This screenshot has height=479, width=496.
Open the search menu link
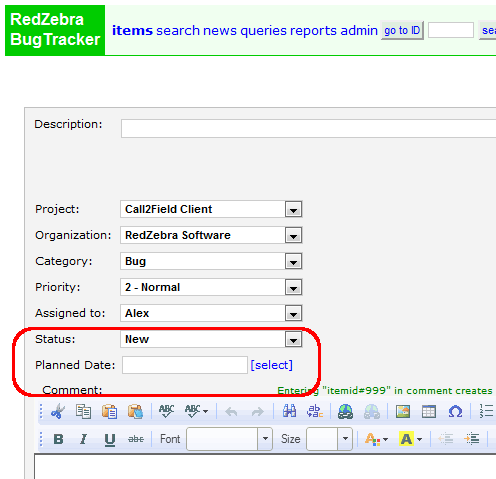pyautogui.click(x=178, y=31)
